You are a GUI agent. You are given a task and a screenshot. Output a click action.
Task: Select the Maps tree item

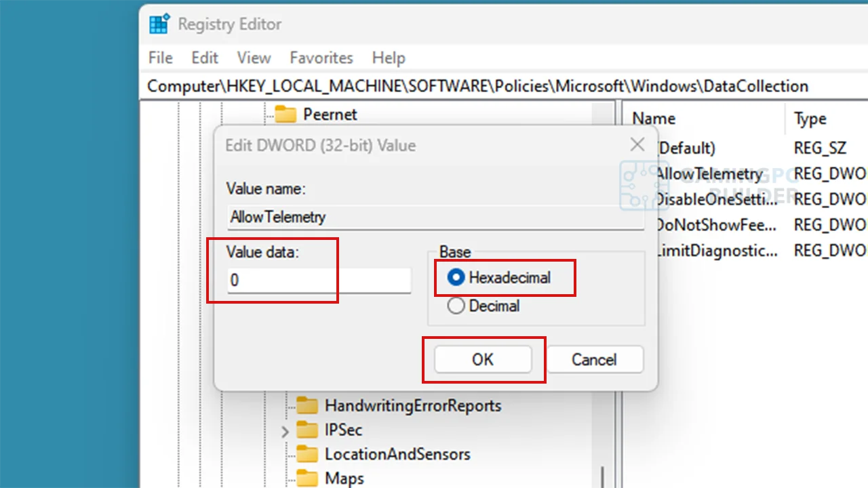[x=344, y=479]
